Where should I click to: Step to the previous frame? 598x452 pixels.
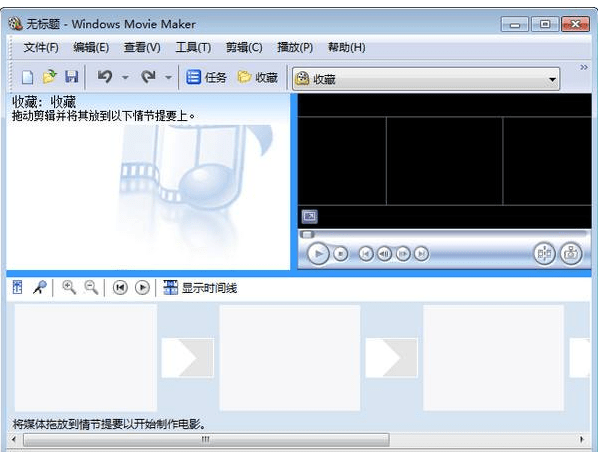coord(384,254)
